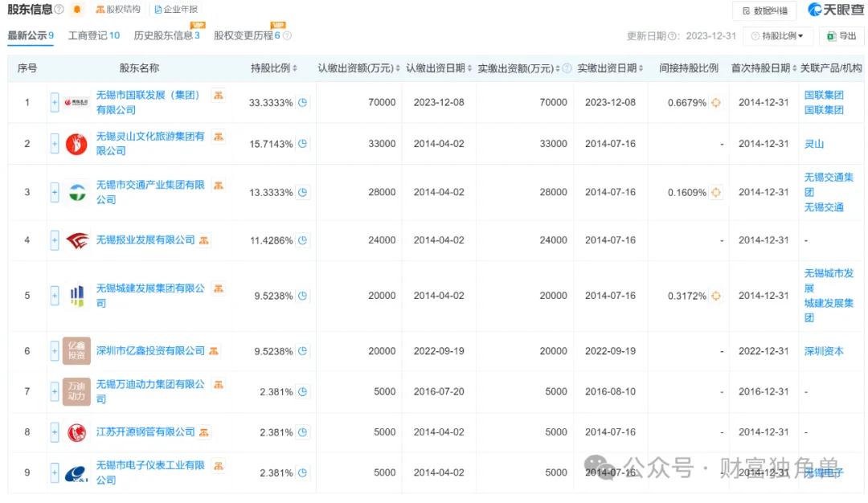Click the 无锡报业发展 company logo
The height and width of the screenshot is (503, 868).
[76, 241]
